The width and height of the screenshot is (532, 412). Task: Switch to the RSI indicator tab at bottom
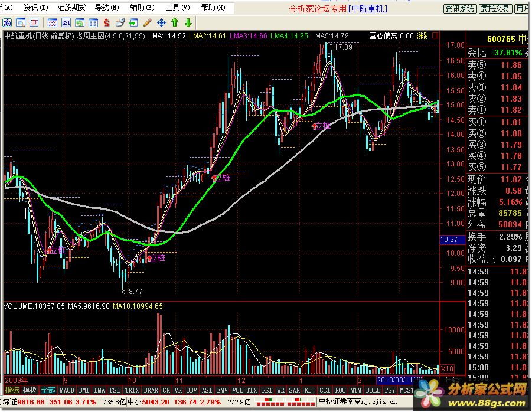tap(267, 390)
